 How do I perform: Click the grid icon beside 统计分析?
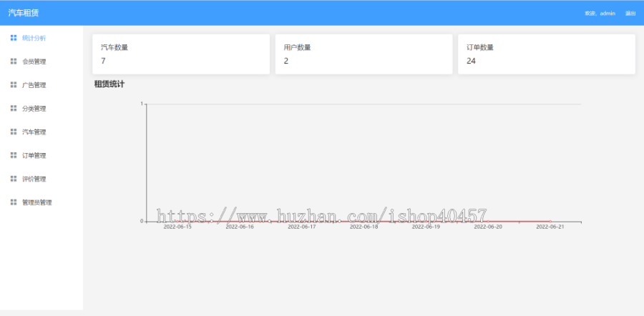[14, 38]
